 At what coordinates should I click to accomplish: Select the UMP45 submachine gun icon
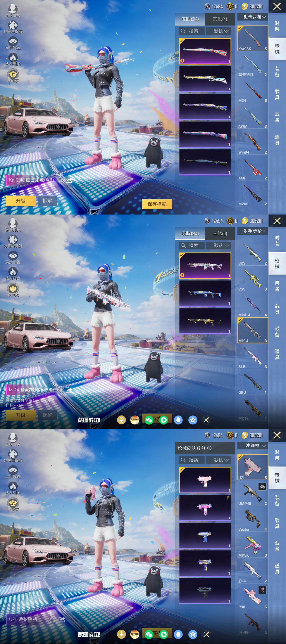[x=253, y=493]
